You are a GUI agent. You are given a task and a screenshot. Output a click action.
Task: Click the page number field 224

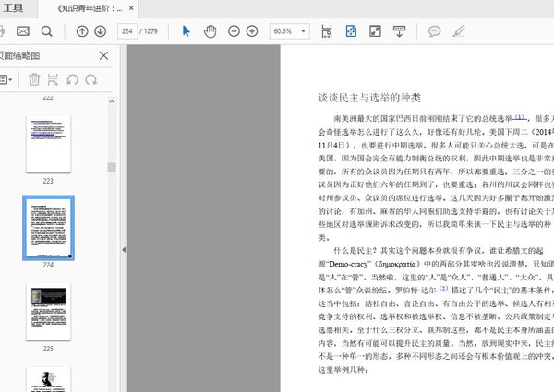point(126,31)
